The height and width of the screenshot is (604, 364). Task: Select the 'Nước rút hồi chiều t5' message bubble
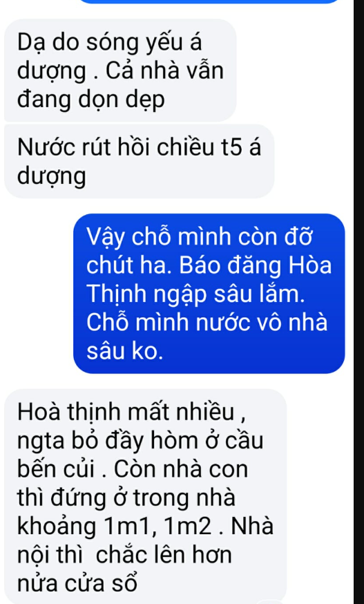tap(139, 162)
